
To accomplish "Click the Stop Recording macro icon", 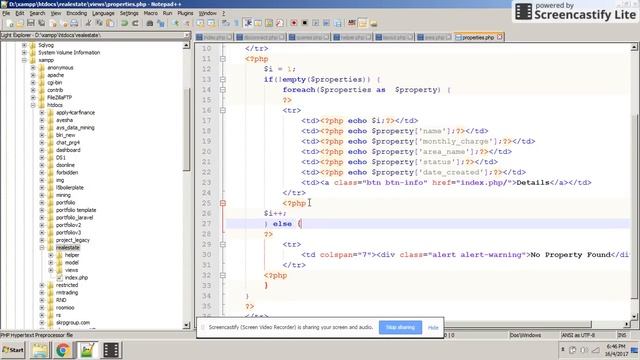I will [x=304, y=23].
